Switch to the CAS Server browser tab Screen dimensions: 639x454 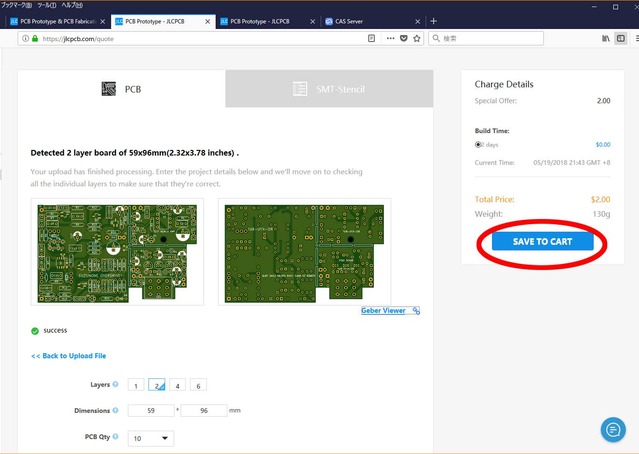pos(349,21)
